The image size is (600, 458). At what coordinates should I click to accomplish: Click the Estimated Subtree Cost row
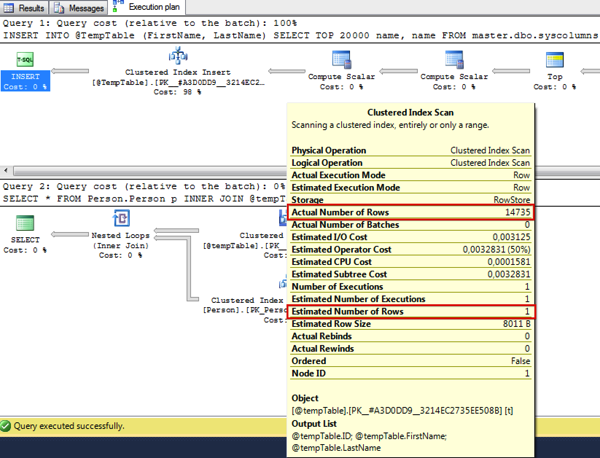pyautogui.click(x=411, y=274)
